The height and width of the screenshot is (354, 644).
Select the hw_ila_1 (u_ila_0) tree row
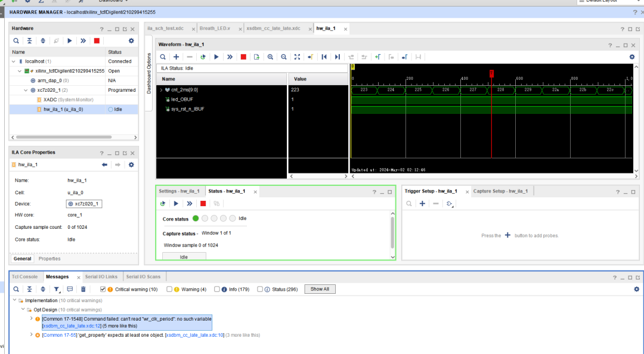[x=73, y=110]
